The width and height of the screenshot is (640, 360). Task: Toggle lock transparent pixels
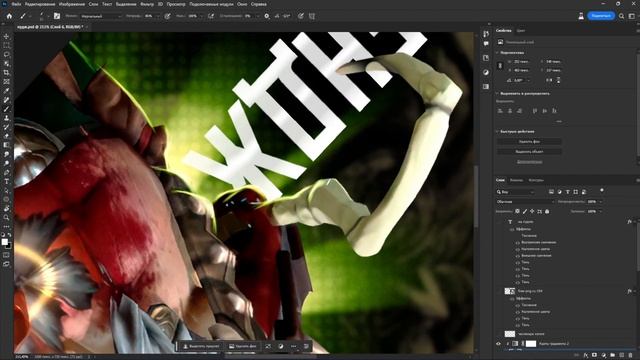point(517,211)
